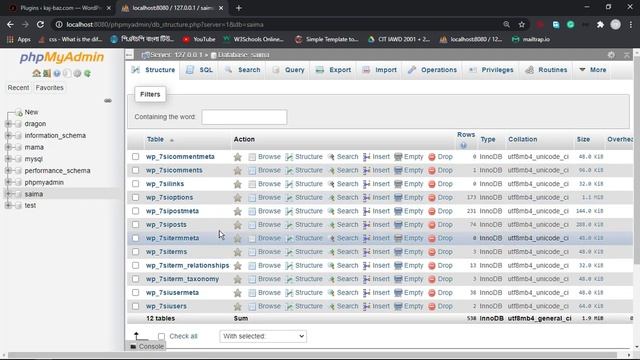
Task: Check the wp_7sioptions table checkbox
Action: coord(136,198)
